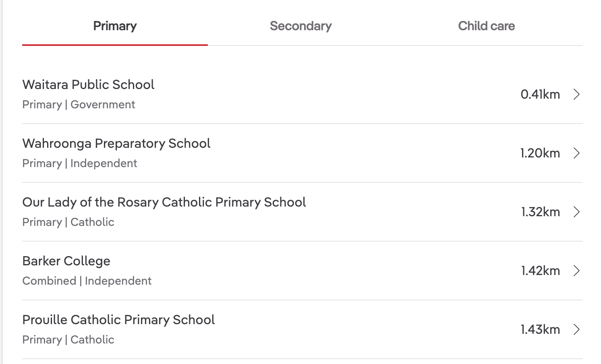This screenshot has width=601, height=364.
Task: Choose Prouille Catholic Primary School
Action: pos(118,320)
